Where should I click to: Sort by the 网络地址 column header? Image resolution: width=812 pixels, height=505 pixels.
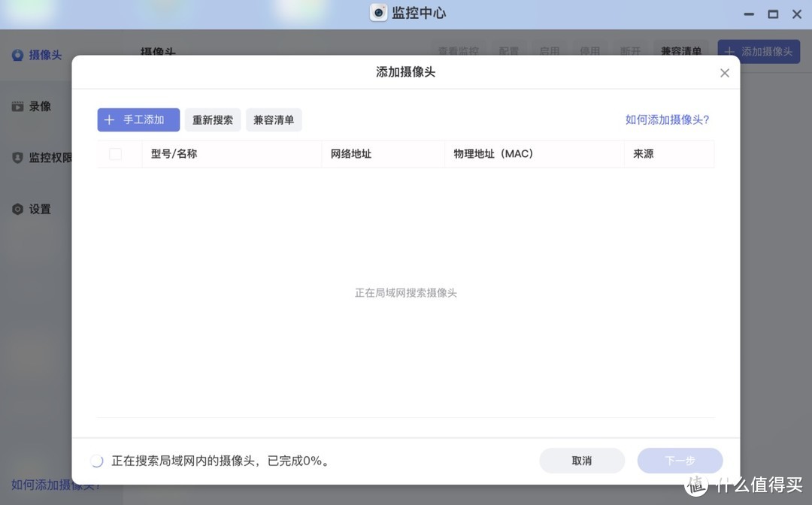[351, 154]
